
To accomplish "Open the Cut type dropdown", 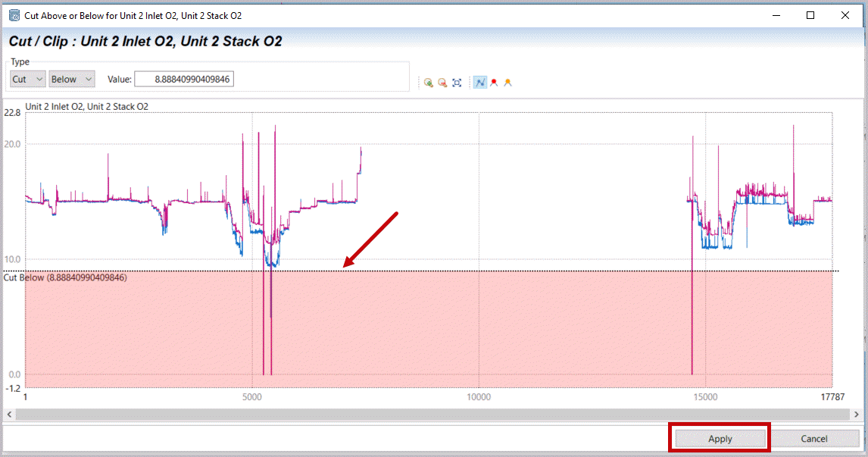I will (x=27, y=79).
